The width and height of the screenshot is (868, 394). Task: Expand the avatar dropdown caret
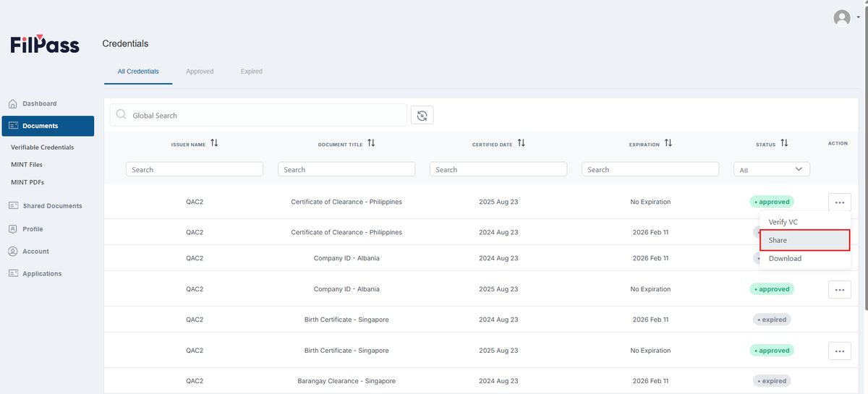point(858,17)
